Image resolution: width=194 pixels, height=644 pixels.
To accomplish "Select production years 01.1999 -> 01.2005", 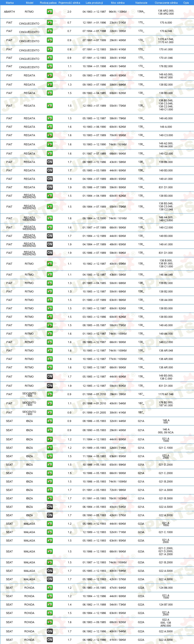I will pos(94,413).
